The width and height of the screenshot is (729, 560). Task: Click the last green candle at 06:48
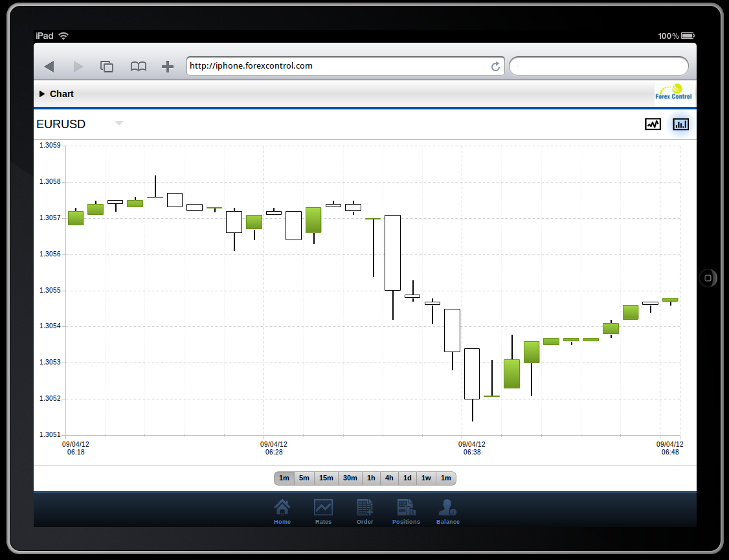tap(670, 300)
